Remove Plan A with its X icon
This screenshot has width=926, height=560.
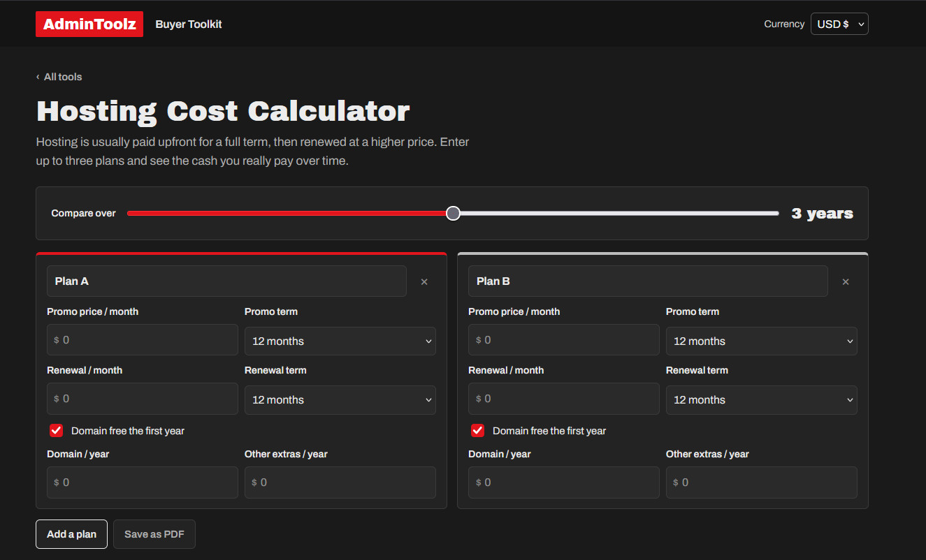pyautogui.click(x=424, y=282)
